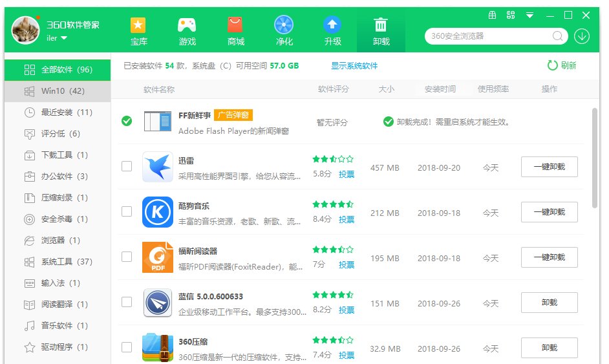Open the 游戏 games tab
The image size is (609, 364).
point(187,32)
